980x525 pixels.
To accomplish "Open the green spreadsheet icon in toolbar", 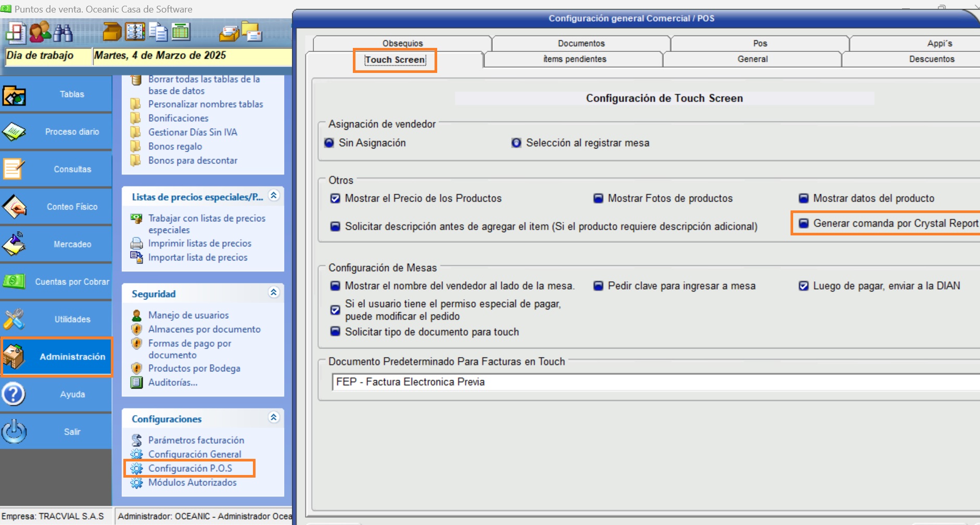I will coord(181,32).
